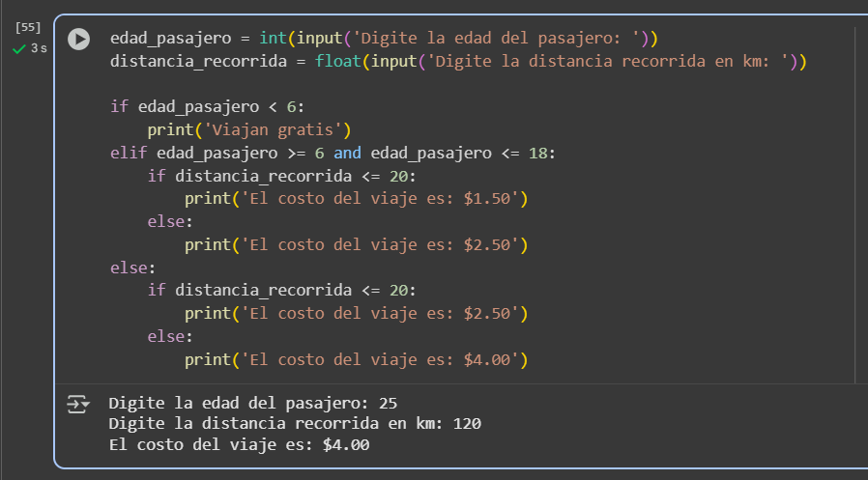Click the elif edad_pasajero >= 6 line

point(333,153)
